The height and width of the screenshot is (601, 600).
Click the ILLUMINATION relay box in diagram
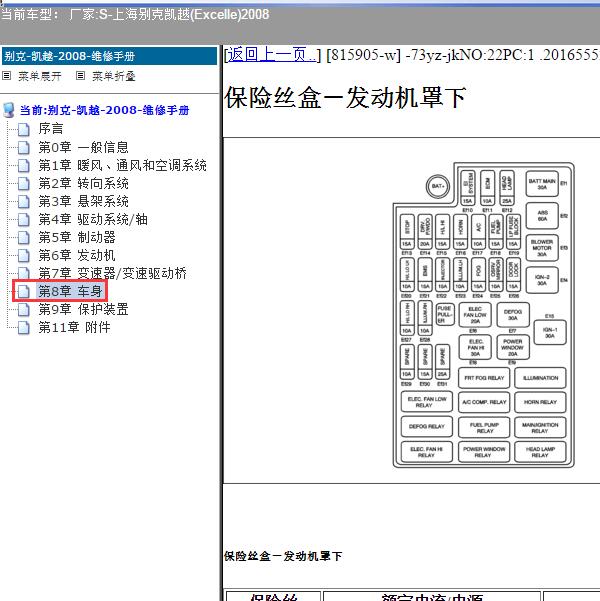pos(540,378)
